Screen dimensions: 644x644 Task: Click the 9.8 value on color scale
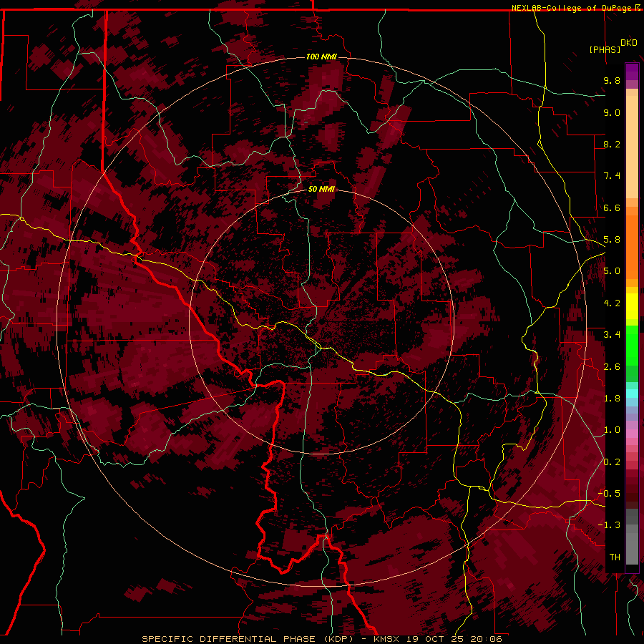[612, 80]
